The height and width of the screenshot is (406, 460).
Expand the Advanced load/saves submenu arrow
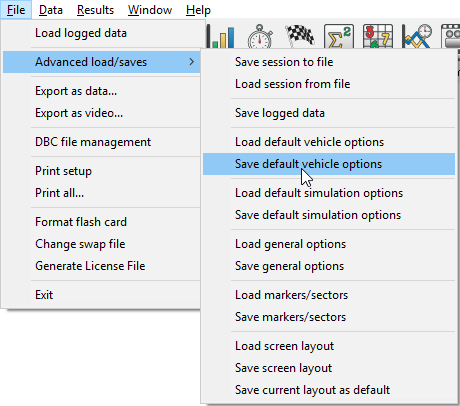(x=191, y=62)
